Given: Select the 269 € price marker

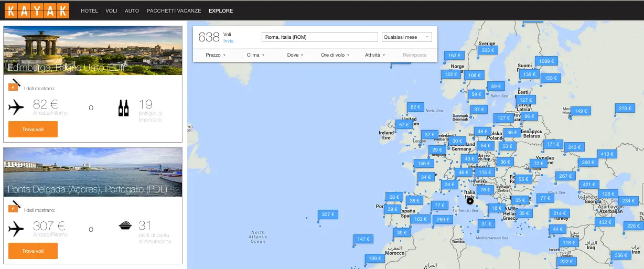Looking at the screenshot, I should [x=442, y=220].
